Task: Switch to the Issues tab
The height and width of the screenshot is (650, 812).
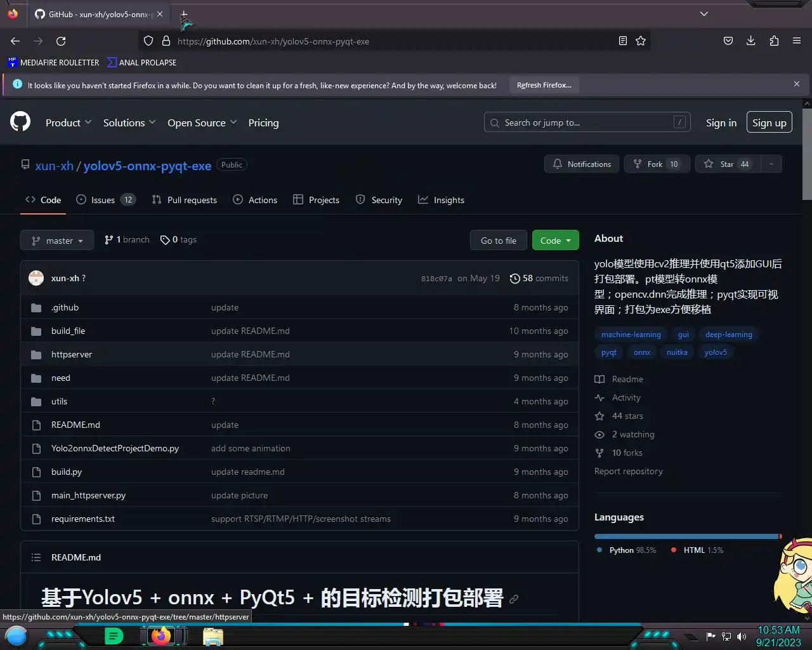Action: [105, 200]
